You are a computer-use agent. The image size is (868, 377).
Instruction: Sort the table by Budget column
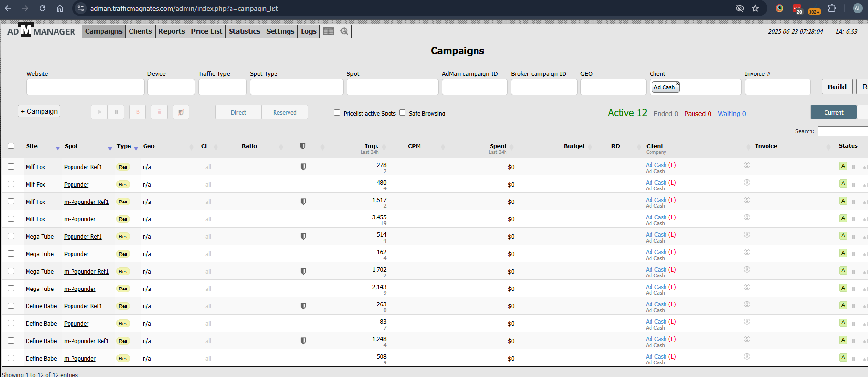(575, 146)
